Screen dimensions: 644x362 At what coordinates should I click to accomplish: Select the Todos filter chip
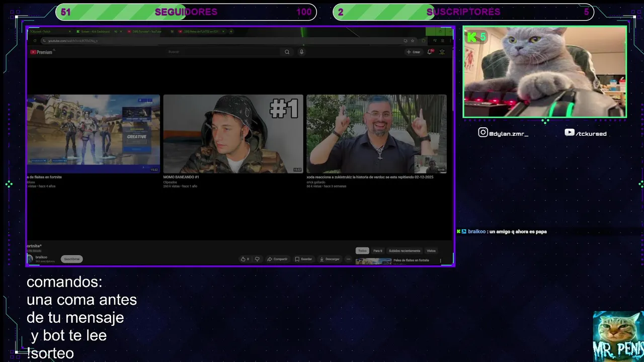click(362, 250)
